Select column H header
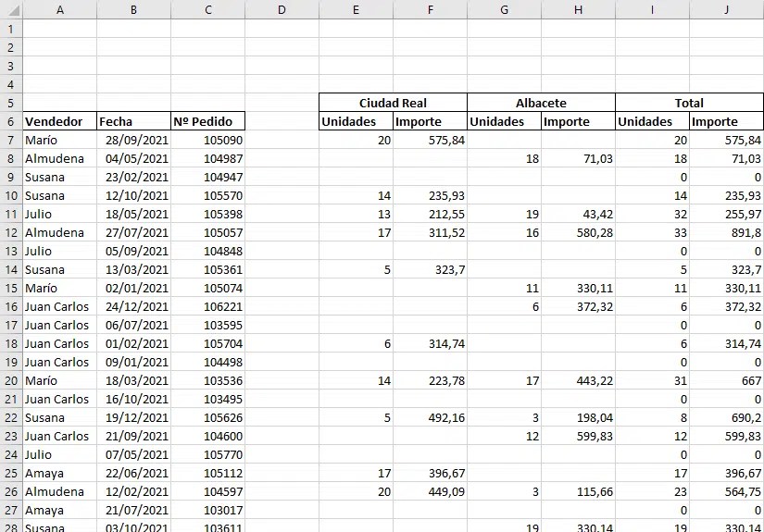This screenshot has height=532, width=764. pyautogui.click(x=579, y=10)
